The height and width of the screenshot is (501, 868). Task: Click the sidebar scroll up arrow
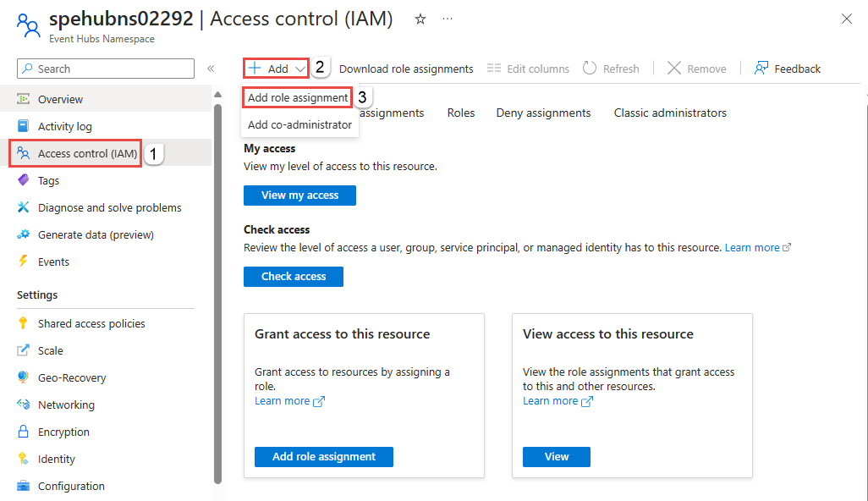point(217,95)
